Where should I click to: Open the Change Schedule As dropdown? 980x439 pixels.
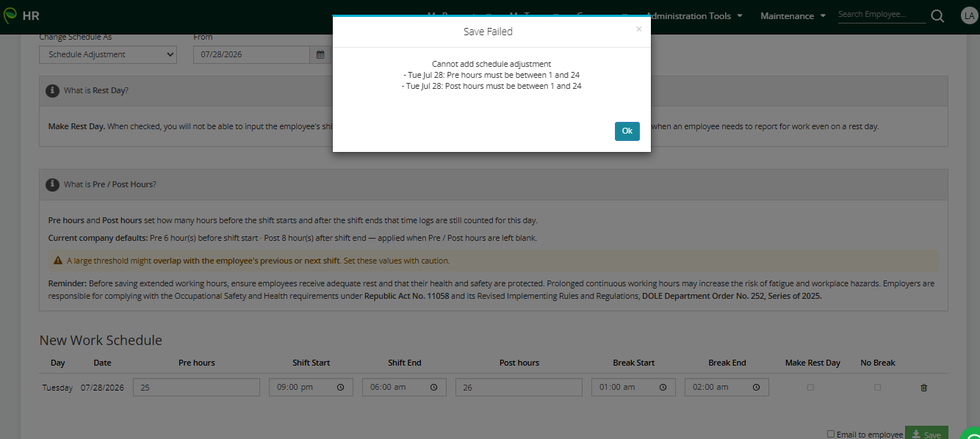pyautogui.click(x=108, y=54)
